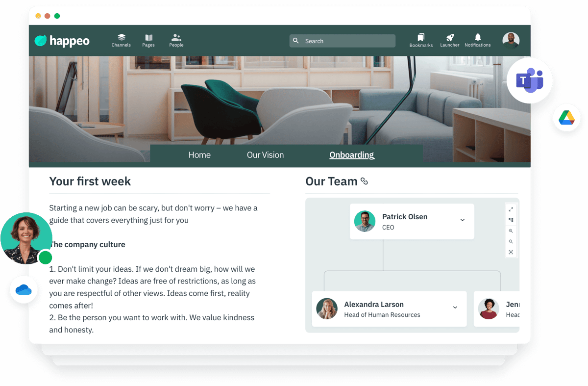
Task: Open Bookmarks in the top bar
Action: click(x=421, y=40)
